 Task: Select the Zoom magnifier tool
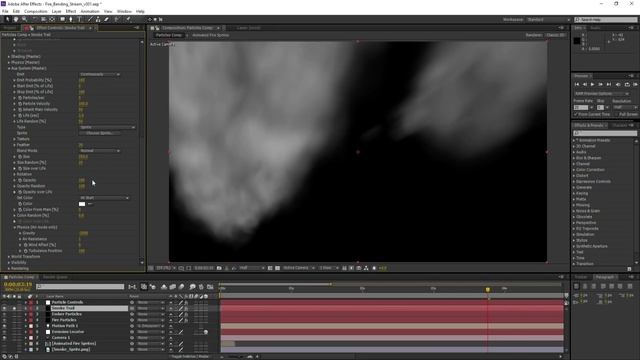point(24,19)
